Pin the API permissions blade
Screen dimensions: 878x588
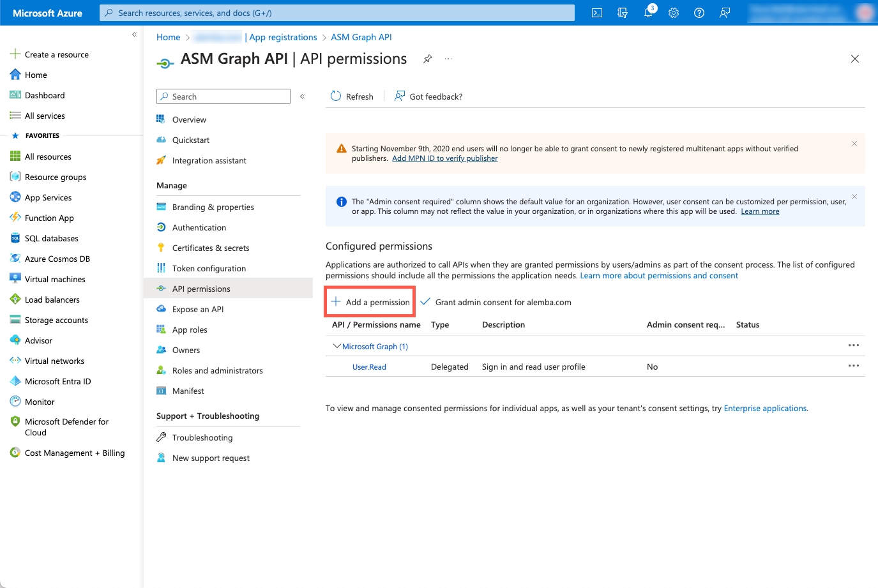click(428, 59)
